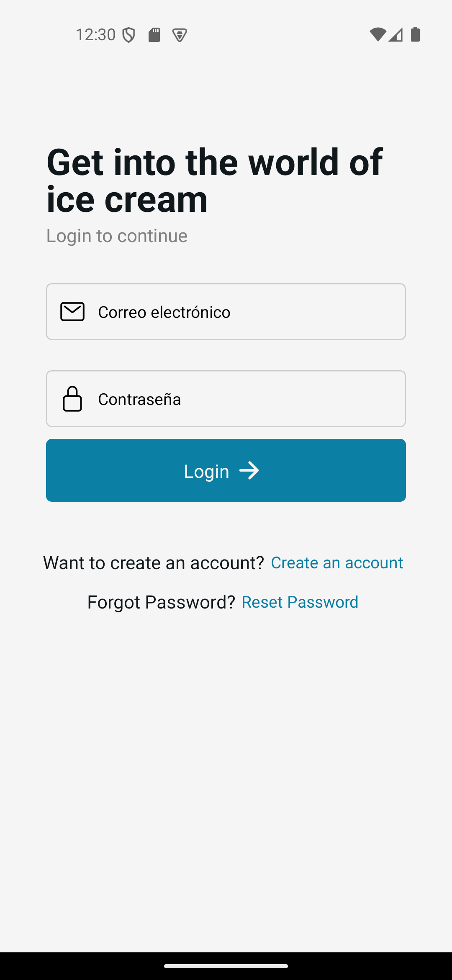The width and height of the screenshot is (452, 980).
Task: Follow the Reset Password link
Action: click(x=300, y=602)
